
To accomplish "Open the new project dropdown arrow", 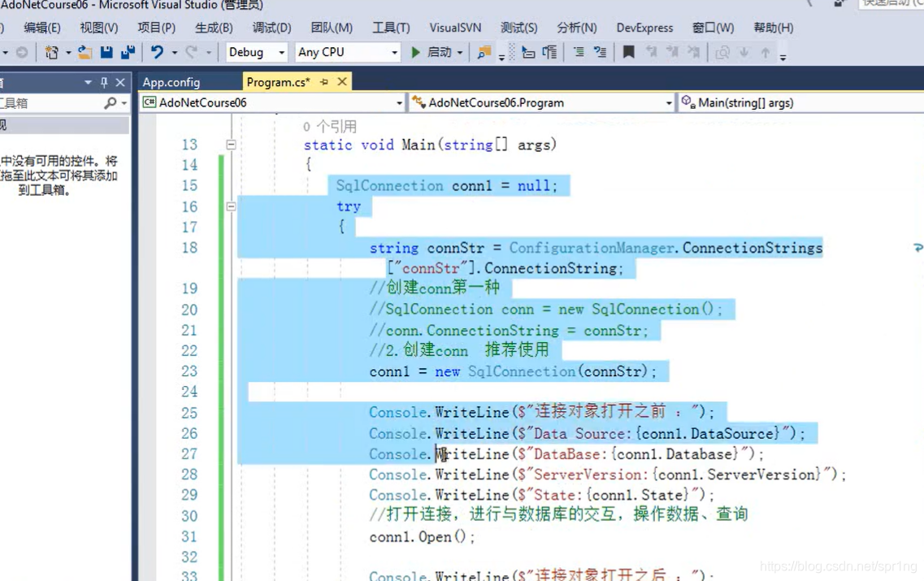I will [x=68, y=53].
